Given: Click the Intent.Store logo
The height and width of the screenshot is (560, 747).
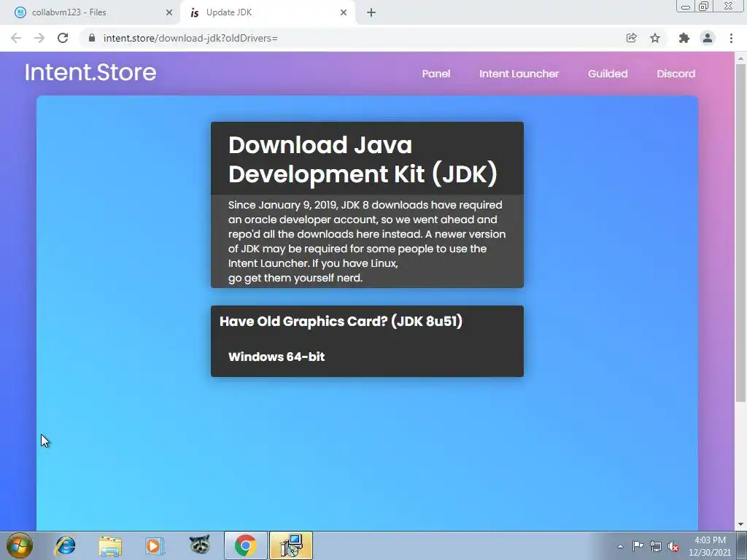Looking at the screenshot, I should click(90, 72).
